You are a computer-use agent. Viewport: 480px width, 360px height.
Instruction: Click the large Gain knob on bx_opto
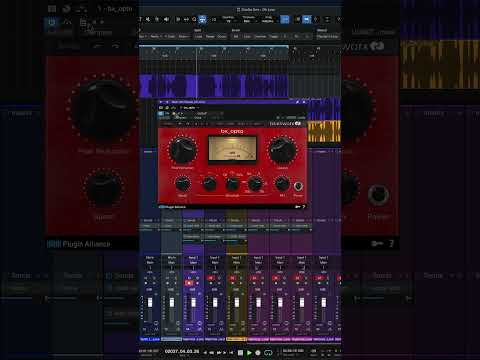point(282,150)
